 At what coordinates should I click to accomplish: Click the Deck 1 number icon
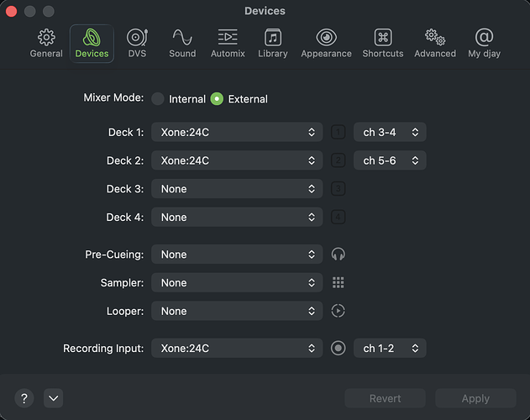click(338, 132)
